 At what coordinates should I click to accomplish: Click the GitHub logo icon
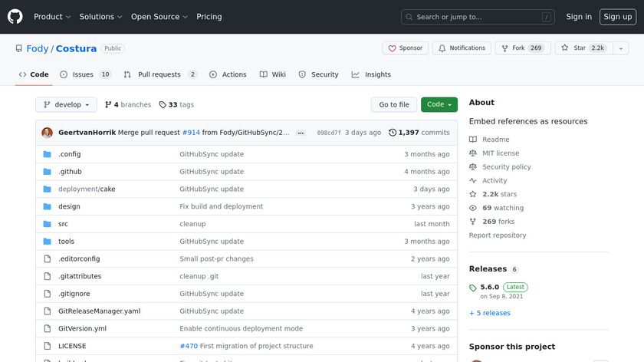point(15,16)
